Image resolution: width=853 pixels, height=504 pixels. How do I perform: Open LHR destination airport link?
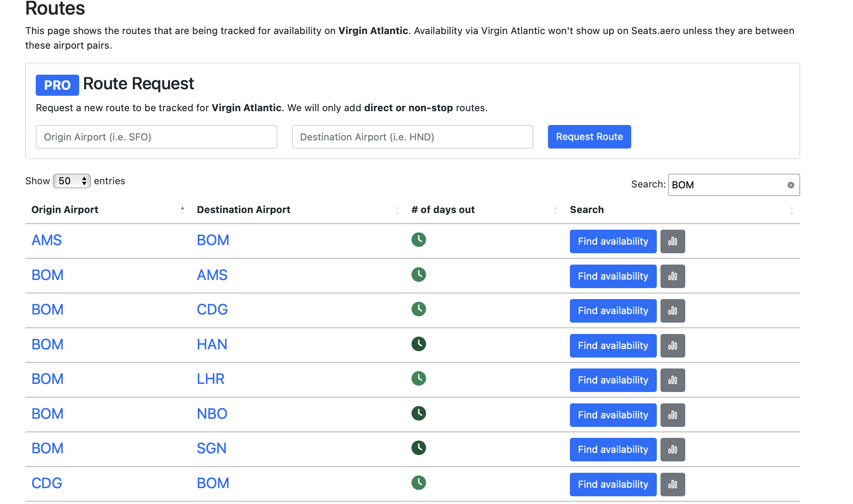pos(210,379)
